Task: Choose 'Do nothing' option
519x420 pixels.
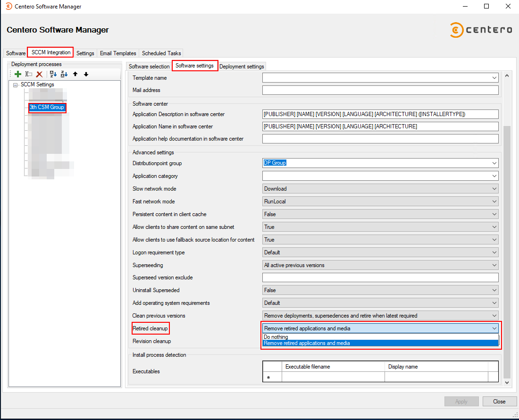Action: 380,337
